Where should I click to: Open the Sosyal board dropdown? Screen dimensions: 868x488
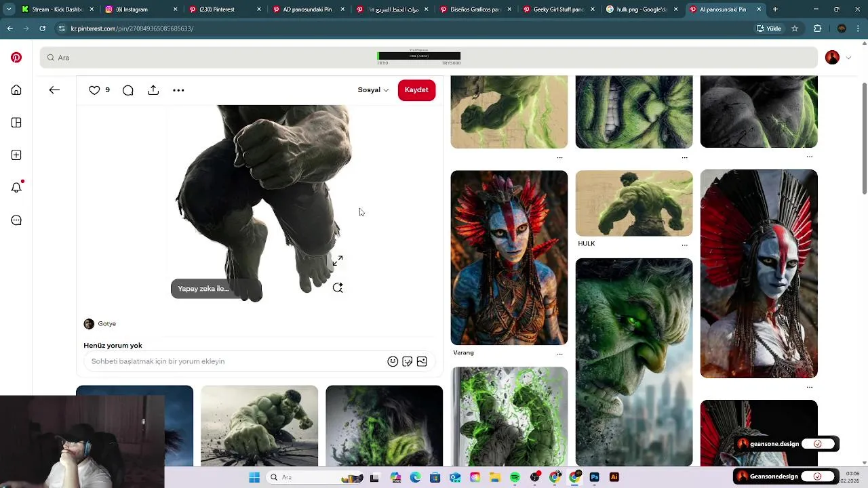tap(373, 90)
